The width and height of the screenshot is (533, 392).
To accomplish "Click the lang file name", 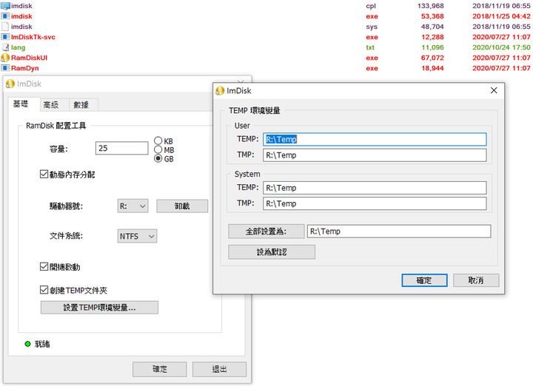I will 18,47.
